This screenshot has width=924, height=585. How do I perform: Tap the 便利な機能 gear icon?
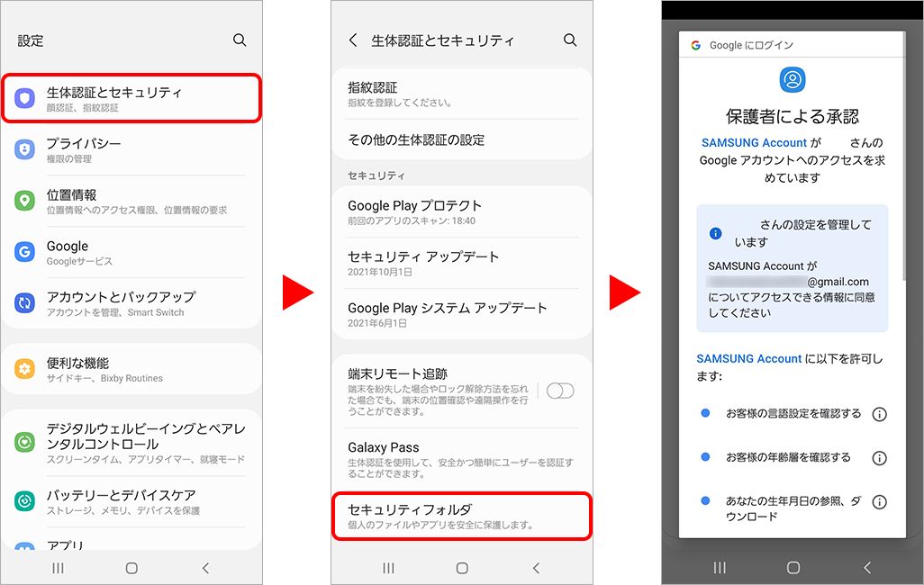24,369
